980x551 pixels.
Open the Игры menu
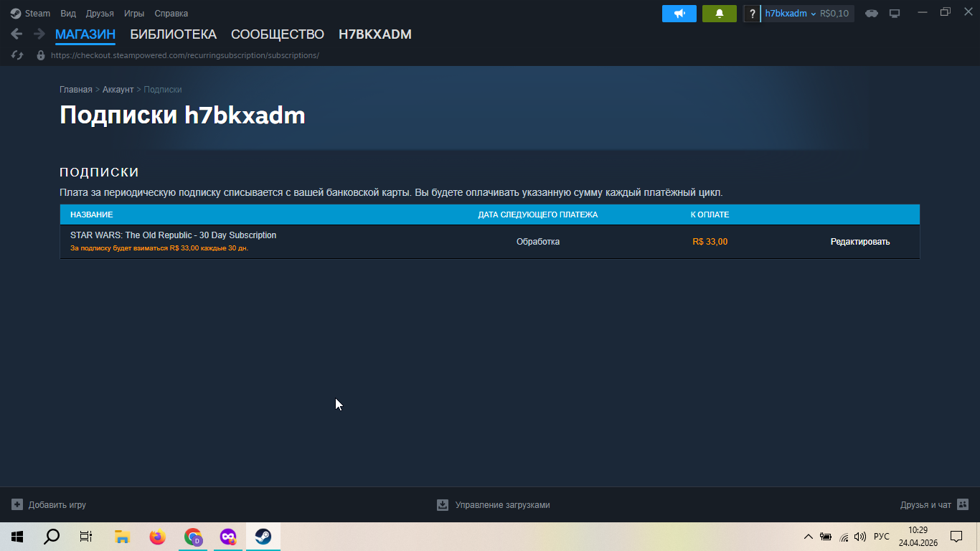tap(134, 14)
